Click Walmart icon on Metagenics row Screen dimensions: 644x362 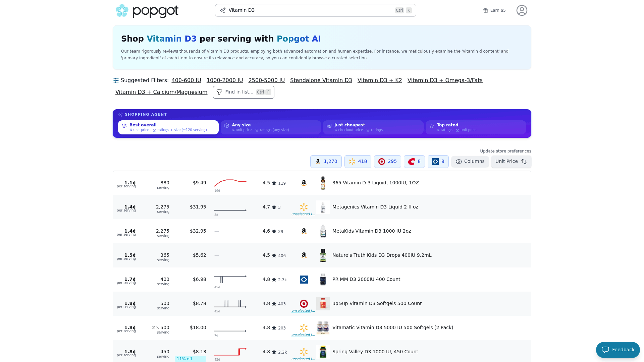(304, 207)
